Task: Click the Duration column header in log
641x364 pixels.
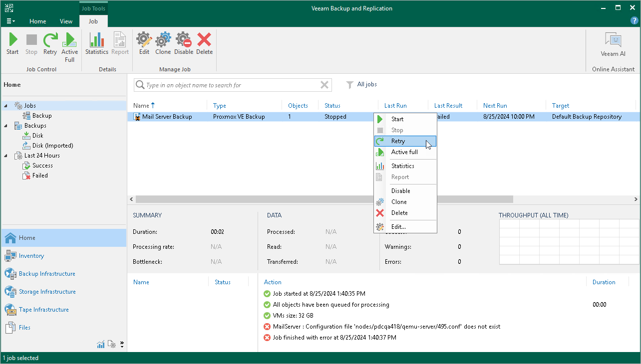Action: 604,282
